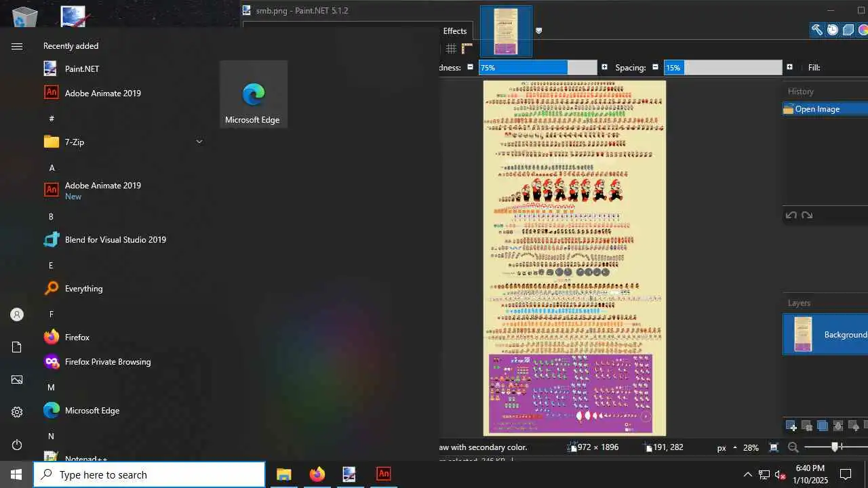Image resolution: width=868 pixels, height=488 pixels.
Task: Click image size 972 × 1896 in status bar
Action: tap(593, 447)
